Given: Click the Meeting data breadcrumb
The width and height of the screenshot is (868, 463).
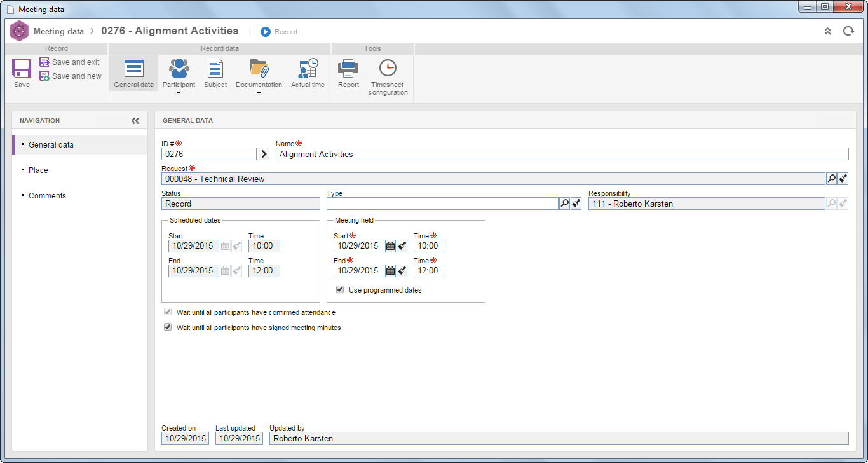Looking at the screenshot, I should coord(58,31).
